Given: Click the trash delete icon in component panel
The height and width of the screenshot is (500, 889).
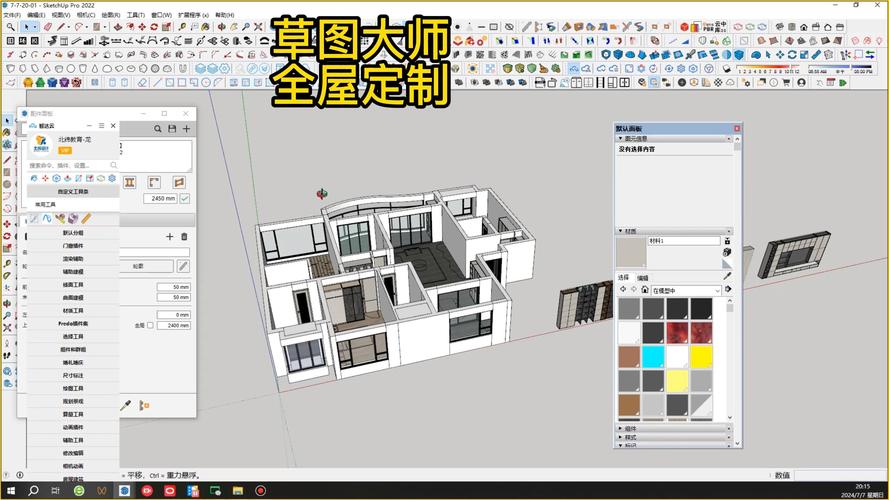Looking at the screenshot, I should 184,236.
